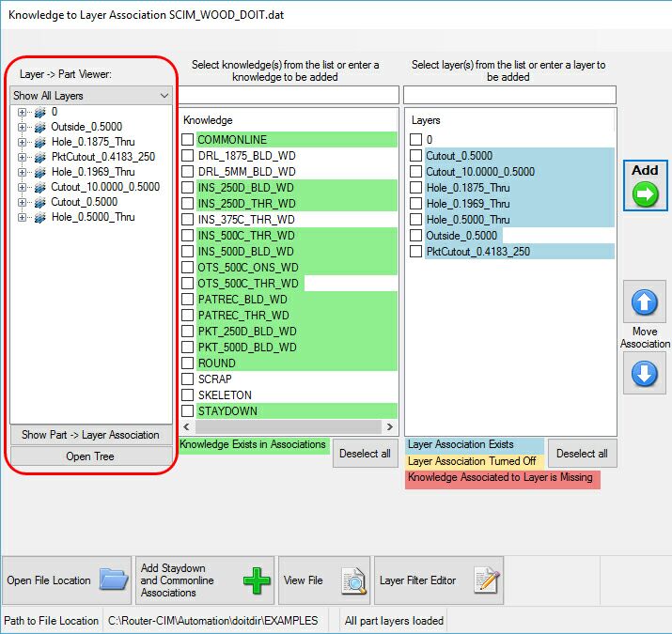This screenshot has height=634, width=672.
Task: Check the DRL_1875_BLD_WD knowledge checkbox
Action: coord(187,155)
